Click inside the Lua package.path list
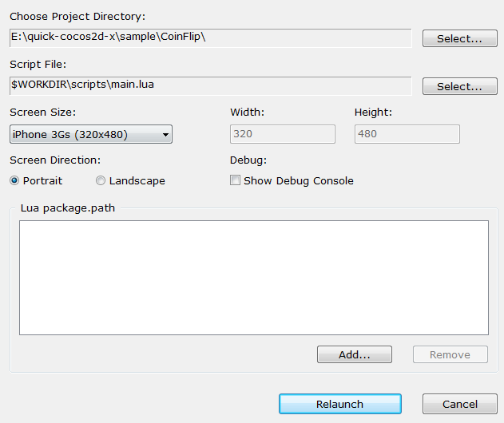 [x=254, y=278]
